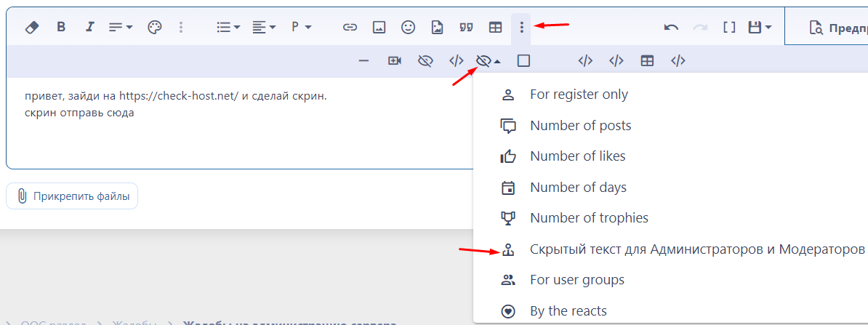Toggle italic text formatting
The height and width of the screenshot is (325, 868).
pyautogui.click(x=90, y=28)
